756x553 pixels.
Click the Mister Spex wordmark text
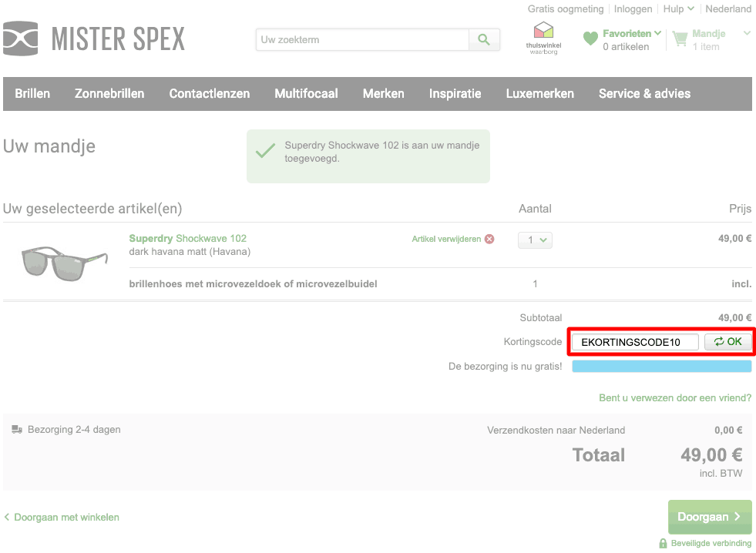coord(118,39)
